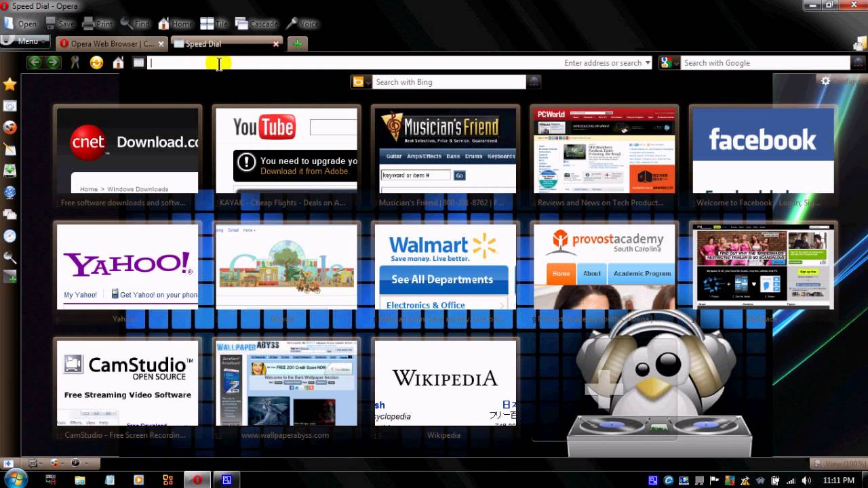Click the home icon in the address bar row
868x488 pixels.
point(118,62)
